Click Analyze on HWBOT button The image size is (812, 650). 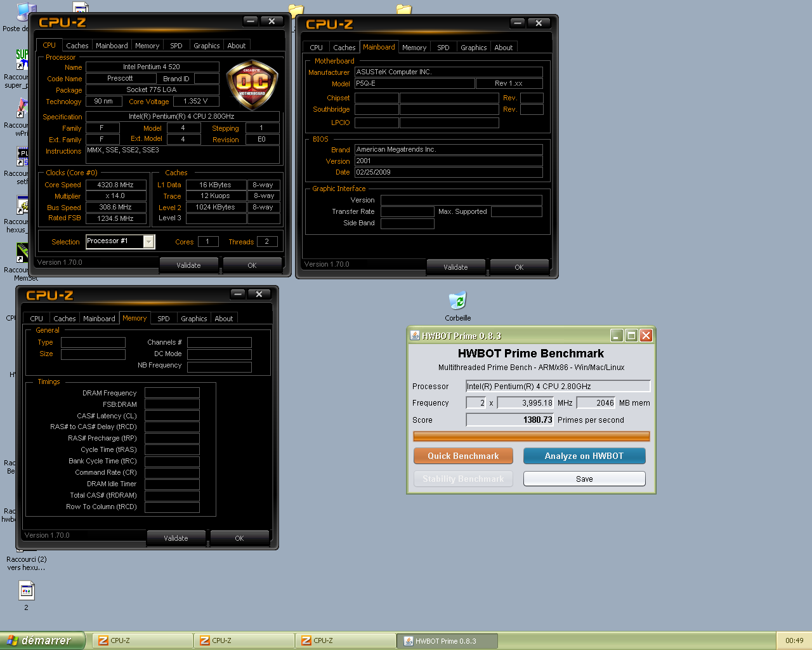(x=584, y=456)
